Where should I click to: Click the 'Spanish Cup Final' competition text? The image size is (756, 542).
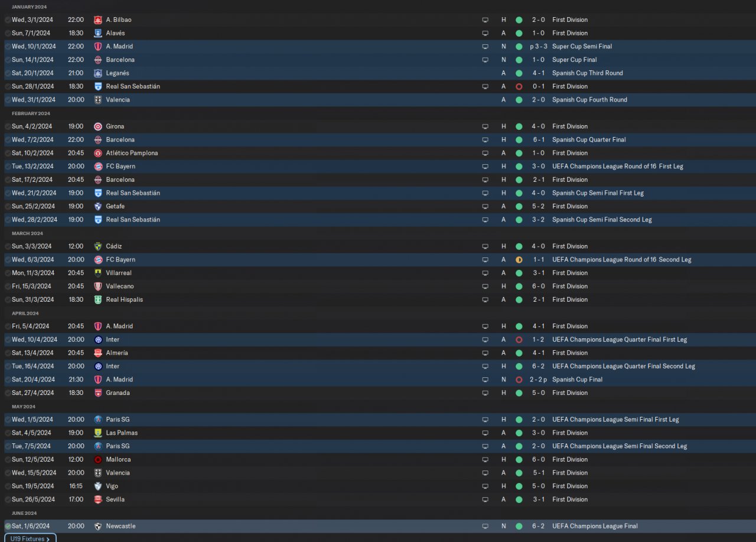pos(577,380)
